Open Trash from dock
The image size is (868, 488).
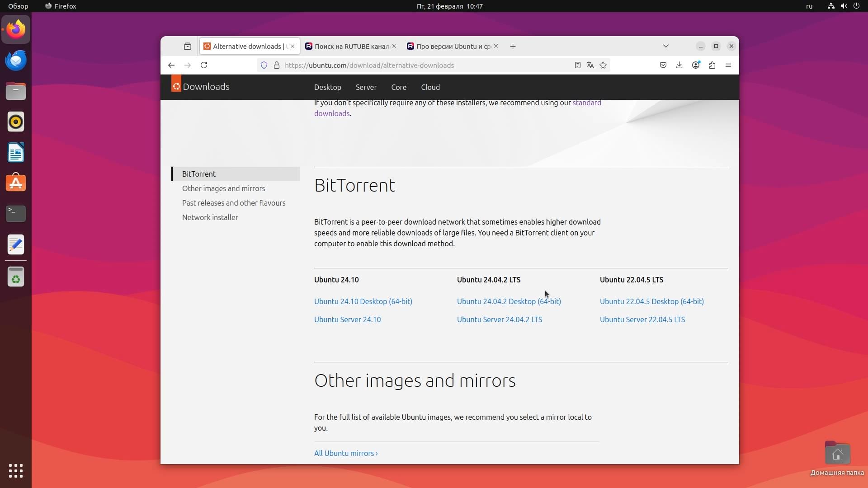16,277
